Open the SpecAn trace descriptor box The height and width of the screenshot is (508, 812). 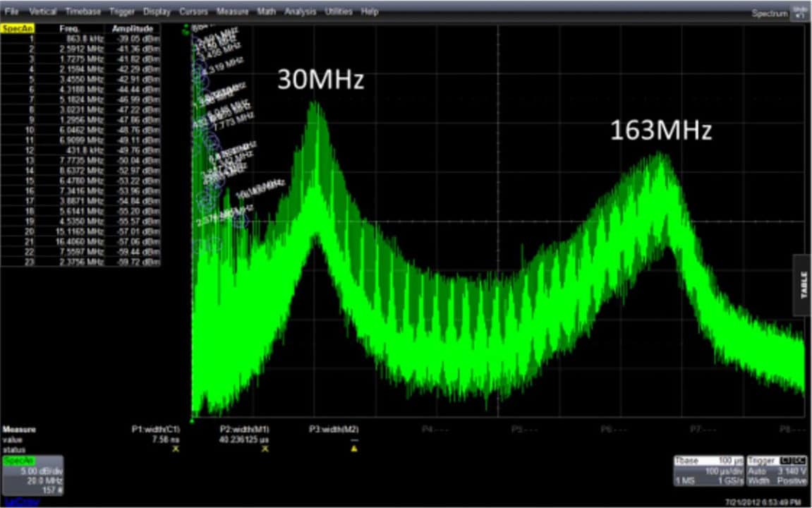pyautogui.click(x=32, y=475)
